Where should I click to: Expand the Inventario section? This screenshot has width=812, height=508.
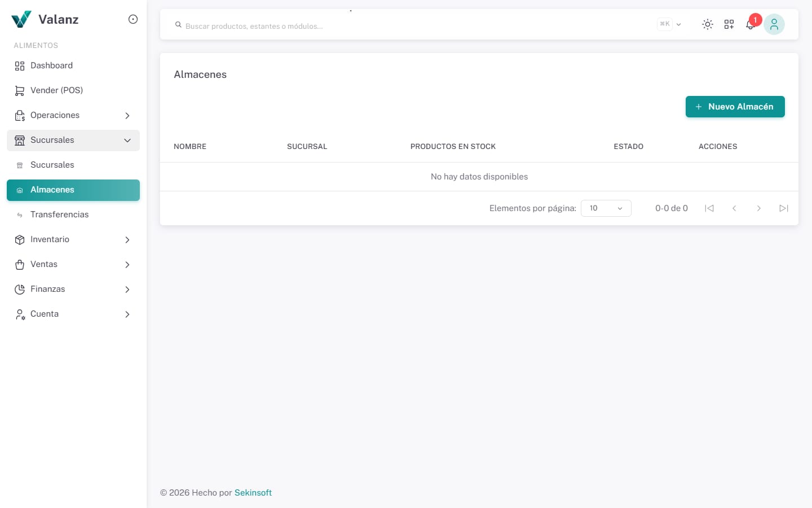coord(73,239)
